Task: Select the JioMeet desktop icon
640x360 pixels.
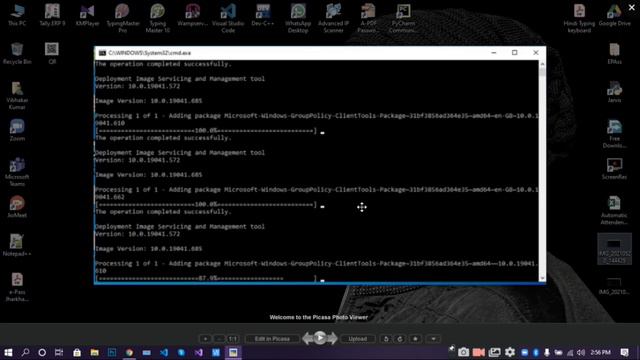Action: (x=17, y=207)
